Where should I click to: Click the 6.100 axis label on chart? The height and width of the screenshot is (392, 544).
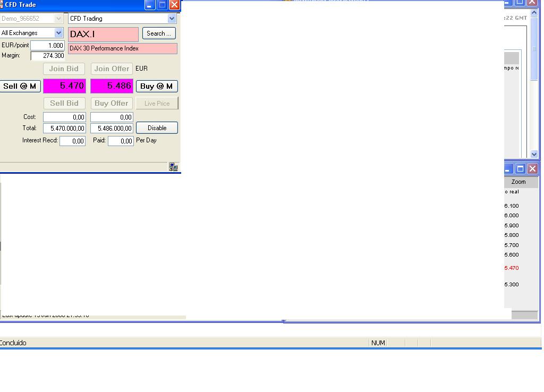pyautogui.click(x=512, y=206)
